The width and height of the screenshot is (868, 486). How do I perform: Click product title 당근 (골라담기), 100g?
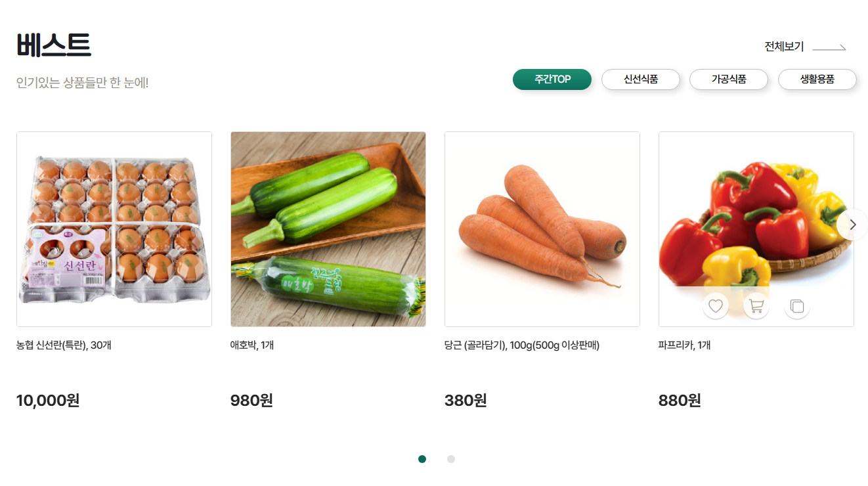(x=522, y=345)
